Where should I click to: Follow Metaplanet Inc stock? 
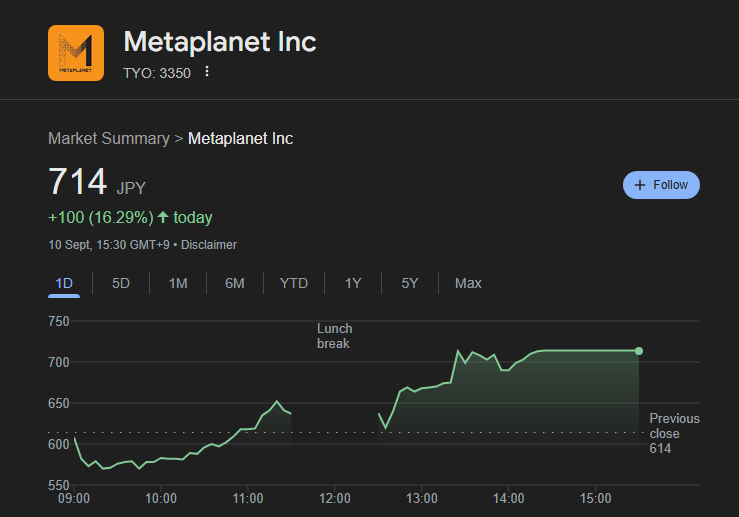(x=661, y=185)
